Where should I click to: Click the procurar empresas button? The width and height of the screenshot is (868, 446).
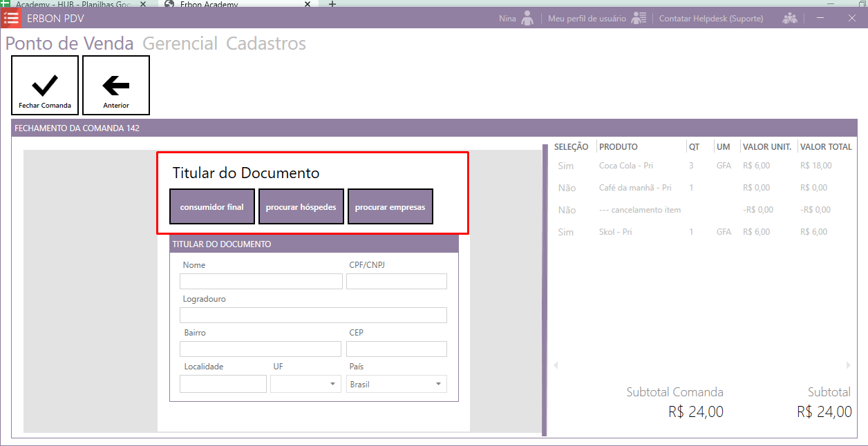point(390,206)
